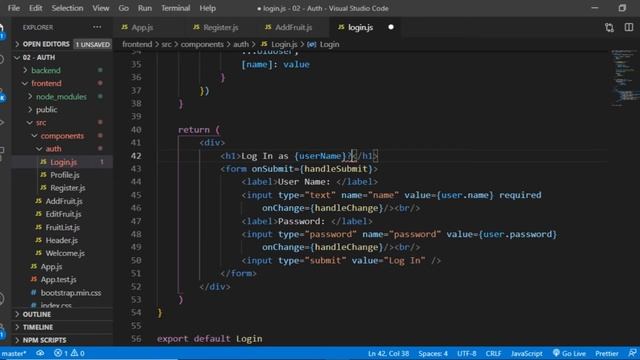Split the editor to the right

tap(629, 27)
